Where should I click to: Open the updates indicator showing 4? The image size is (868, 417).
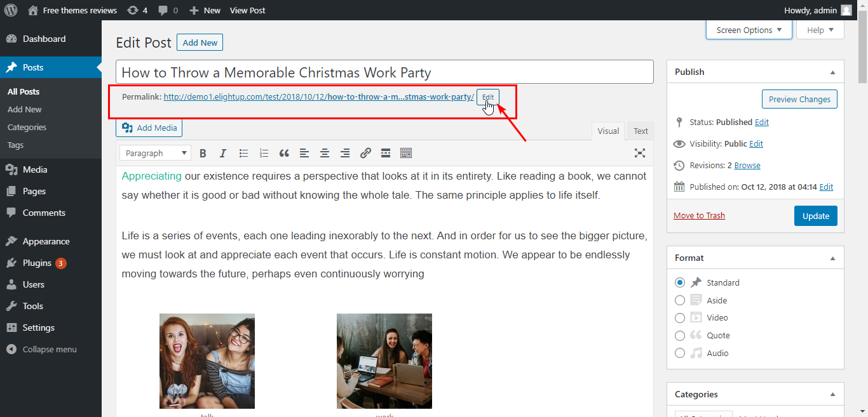point(137,10)
